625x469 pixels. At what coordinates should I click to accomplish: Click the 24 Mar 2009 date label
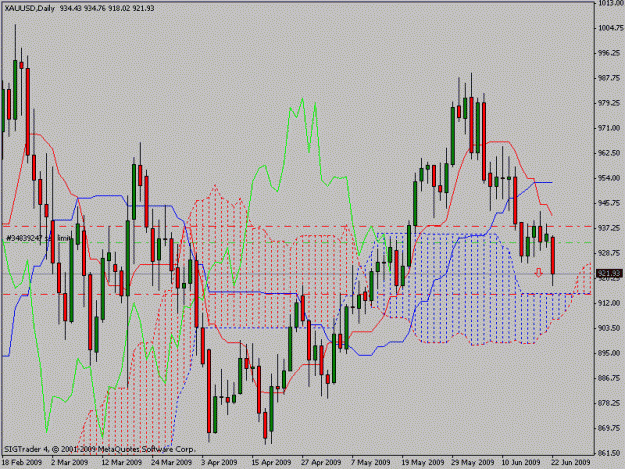tap(171, 462)
